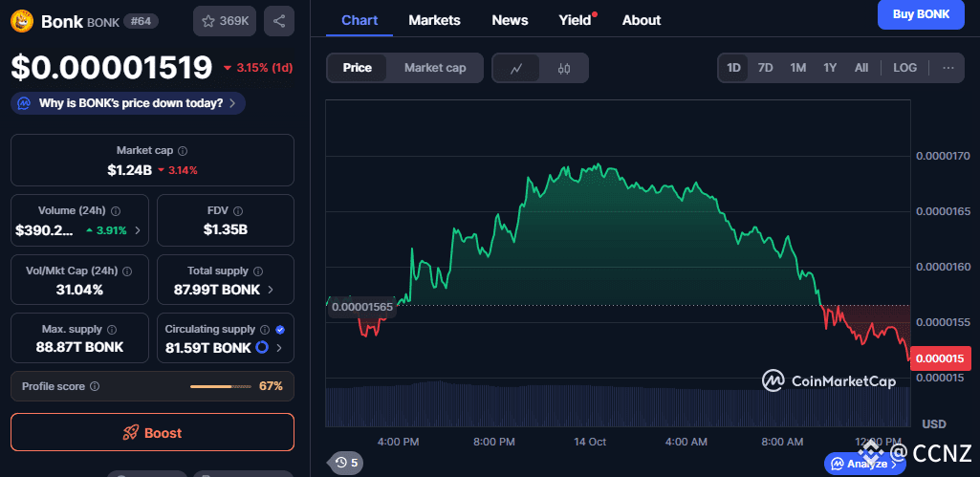Expand the Total supply details chevron
980x477 pixels.
pyautogui.click(x=271, y=290)
